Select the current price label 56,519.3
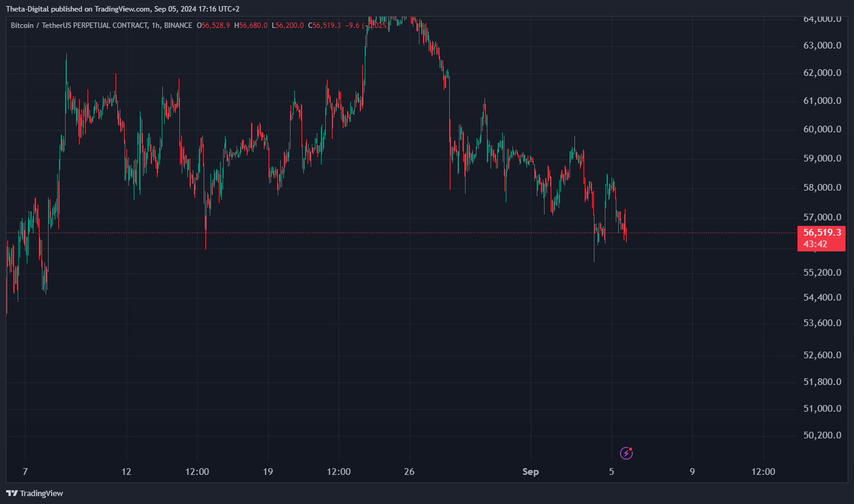Viewport: 854px width, 504px height. click(x=822, y=233)
